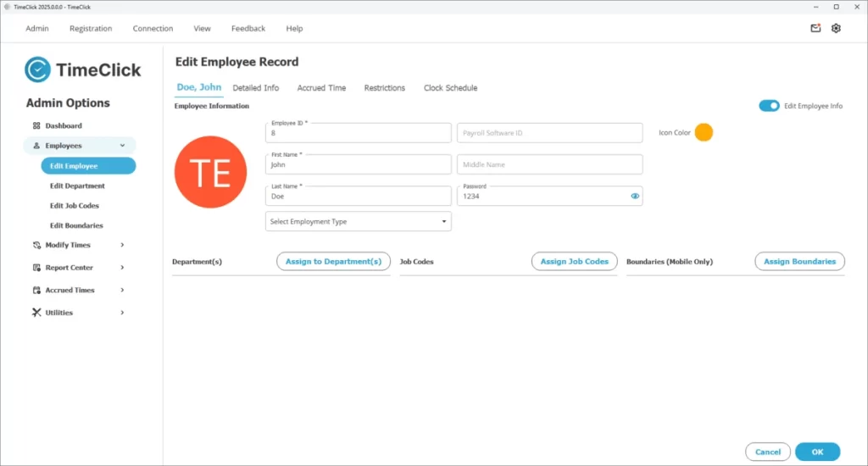Click the TimeClick clock logo
The width and height of the screenshot is (868, 466).
(38, 69)
